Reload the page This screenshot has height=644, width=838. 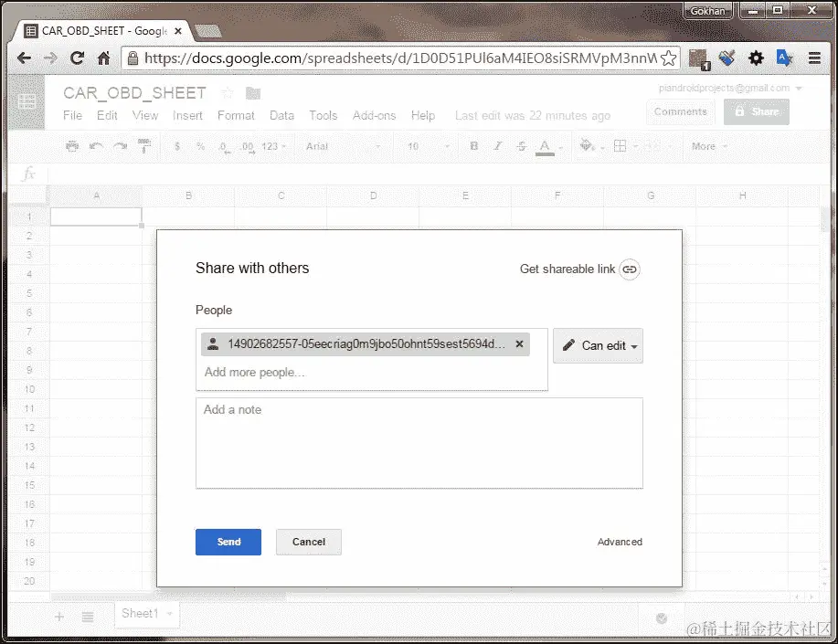pos(78,58)
